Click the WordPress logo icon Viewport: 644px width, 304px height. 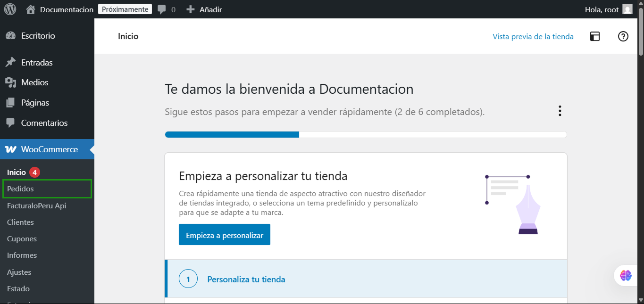(x=10, y=9)
